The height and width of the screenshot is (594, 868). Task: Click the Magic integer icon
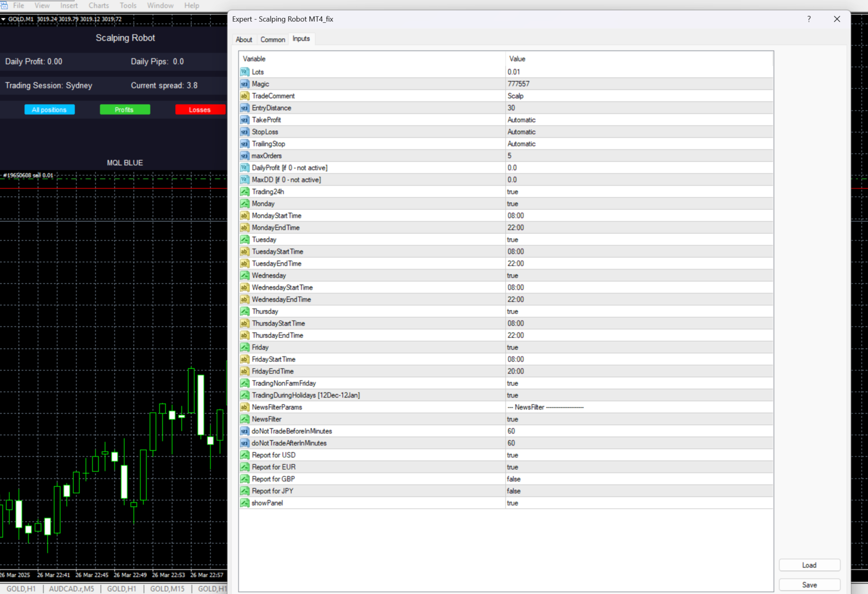tap(245, 84)
